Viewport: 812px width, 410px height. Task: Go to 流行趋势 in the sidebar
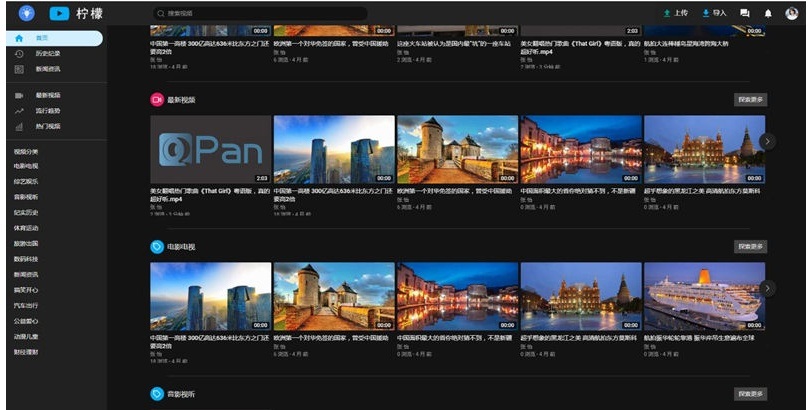coord(48,111)
